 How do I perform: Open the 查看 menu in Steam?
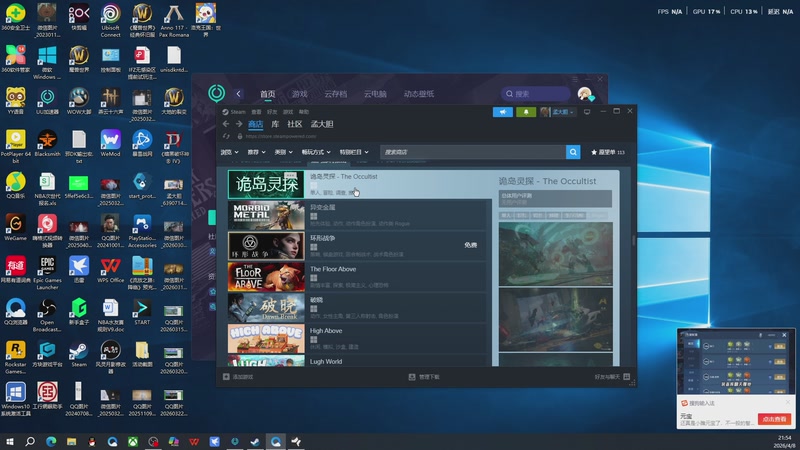coord(256,112)
